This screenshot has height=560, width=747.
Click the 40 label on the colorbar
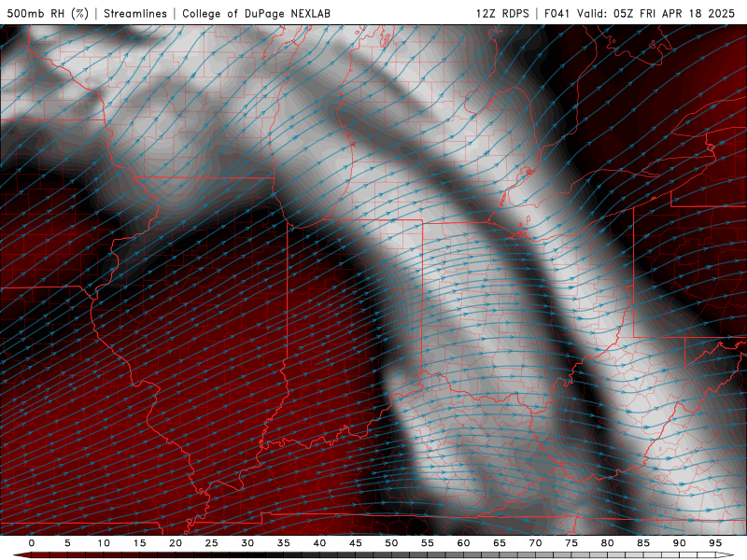[319, 543]
